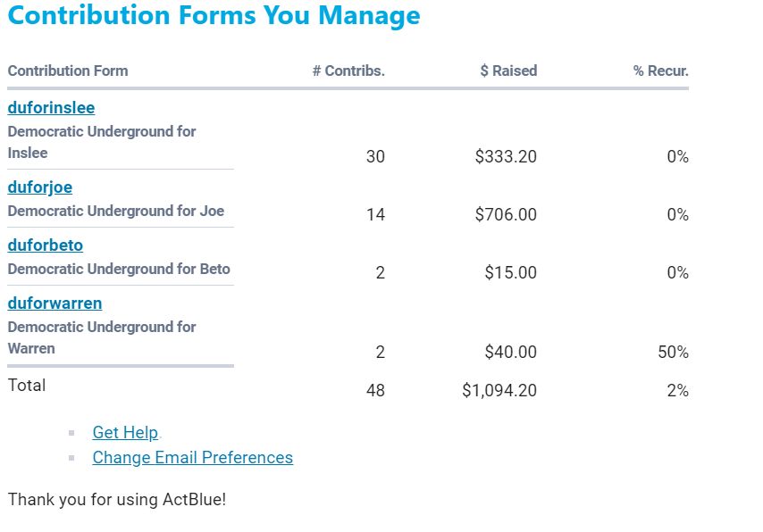The image size is (763, 532).
Task: Click the % Recur. column header
Action: [661, 71]
